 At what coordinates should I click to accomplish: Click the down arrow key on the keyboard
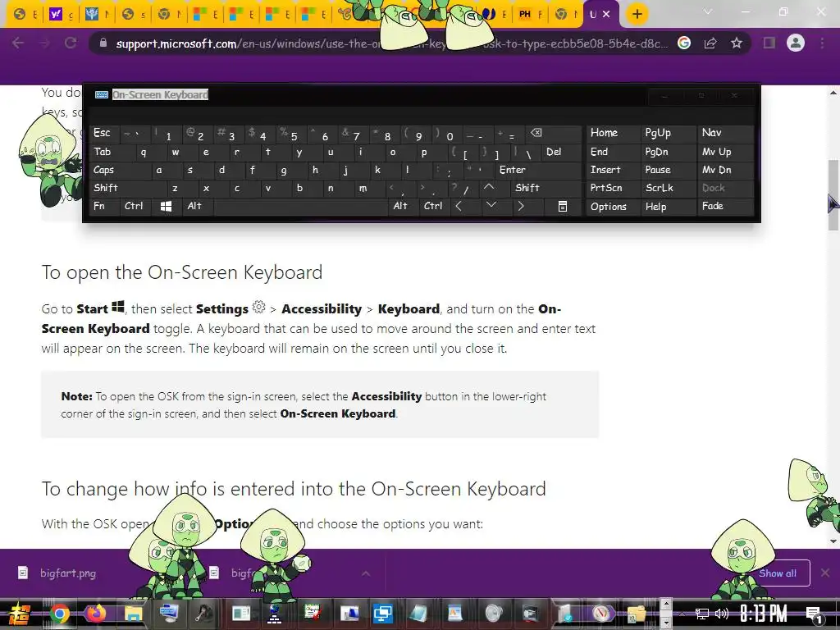point(491,206)
